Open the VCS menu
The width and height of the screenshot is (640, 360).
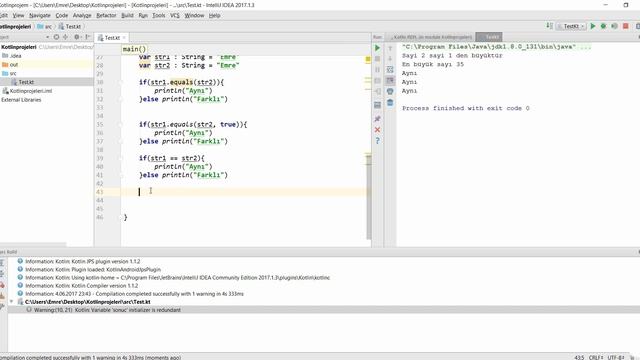(x=175, y=16)
